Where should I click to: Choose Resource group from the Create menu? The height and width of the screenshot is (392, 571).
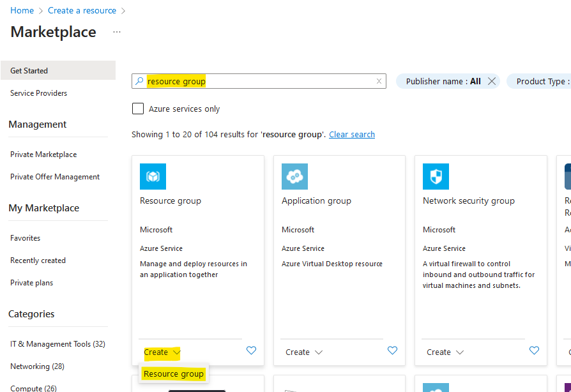174,373
